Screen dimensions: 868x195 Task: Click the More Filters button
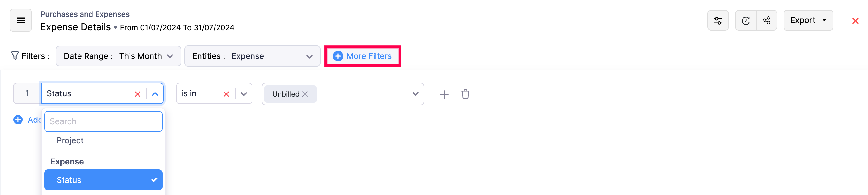coord(363,56)
